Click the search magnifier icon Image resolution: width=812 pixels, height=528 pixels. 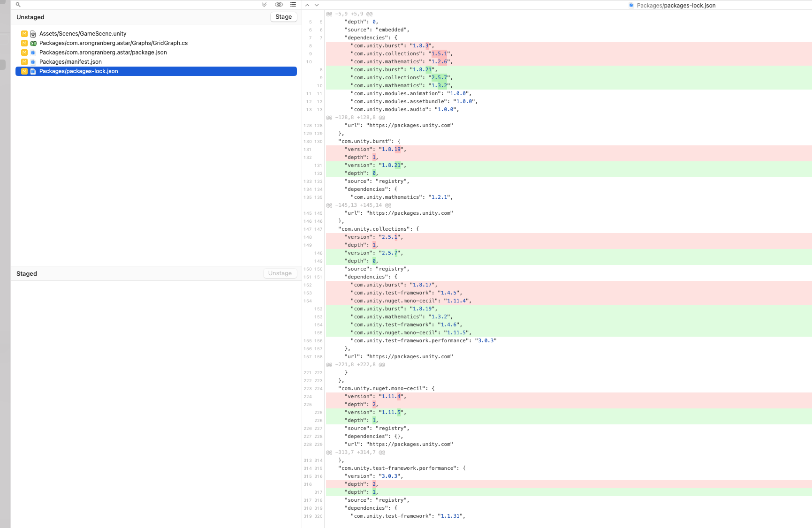18,5
